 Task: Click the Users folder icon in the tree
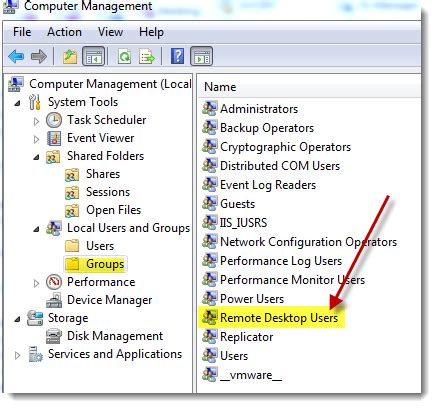pos(72,246)
